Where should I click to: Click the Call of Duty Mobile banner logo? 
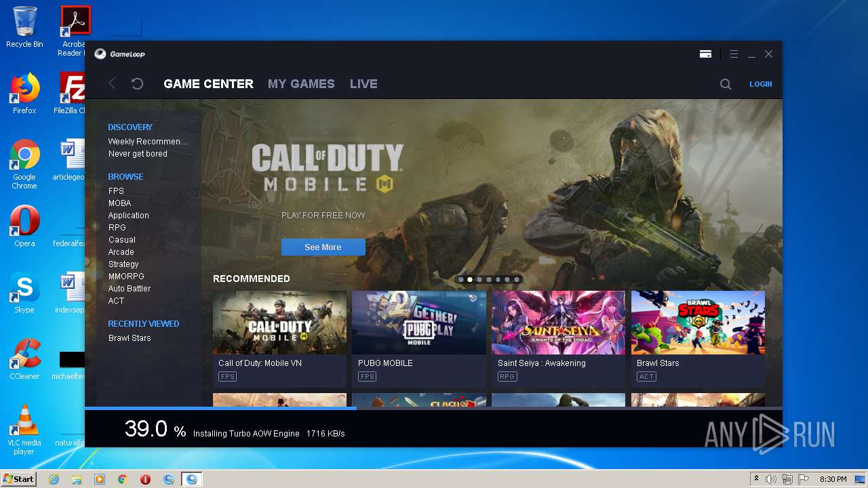[328, 167]
